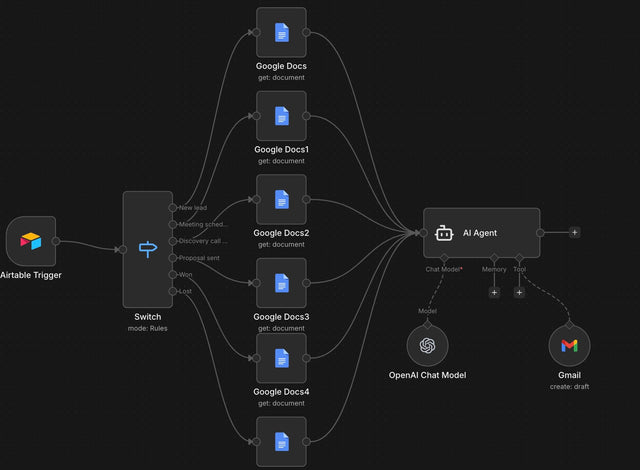
Task: Click the Switch 'New lead' output connector
Action: coord(173,208)
